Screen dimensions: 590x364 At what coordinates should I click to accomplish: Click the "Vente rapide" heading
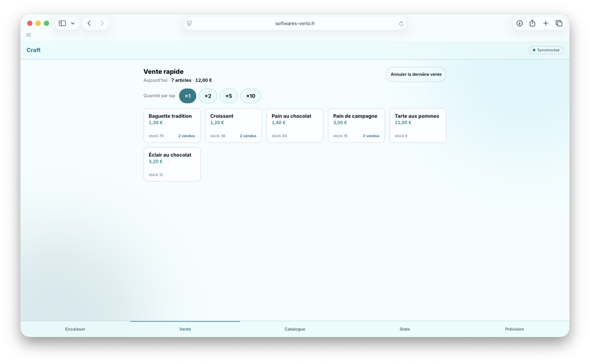[164, 72]
